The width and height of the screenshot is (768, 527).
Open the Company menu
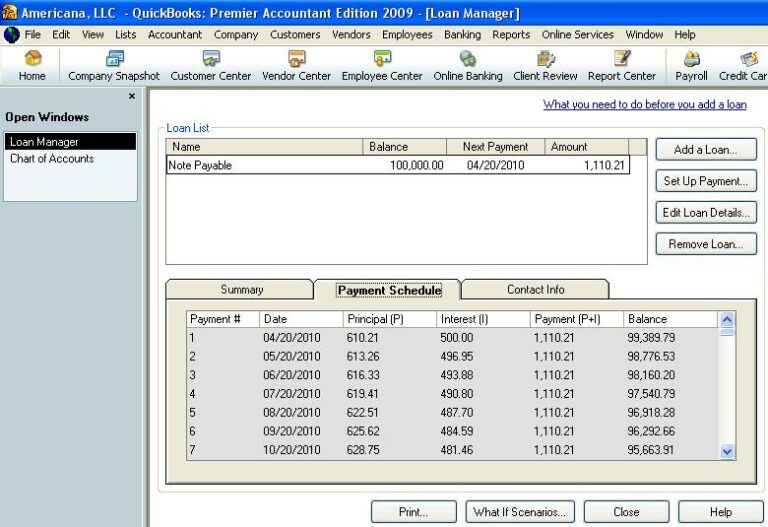click(236, 35)
